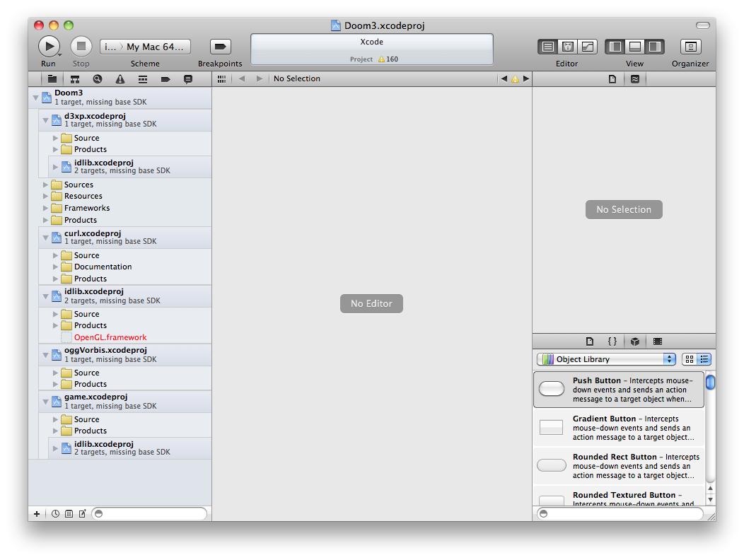Toggle the Breakpoints button
744x560 pixels.
point(220,47)
